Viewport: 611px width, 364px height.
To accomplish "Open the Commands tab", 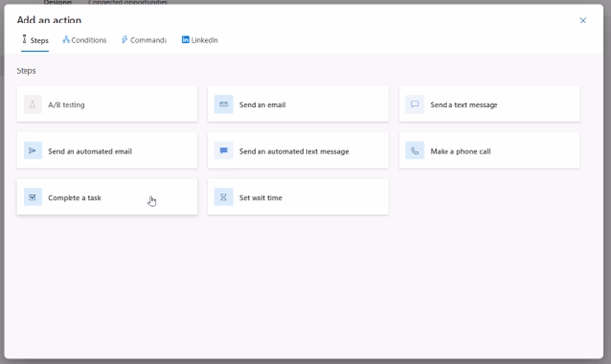I will (144, 40).
